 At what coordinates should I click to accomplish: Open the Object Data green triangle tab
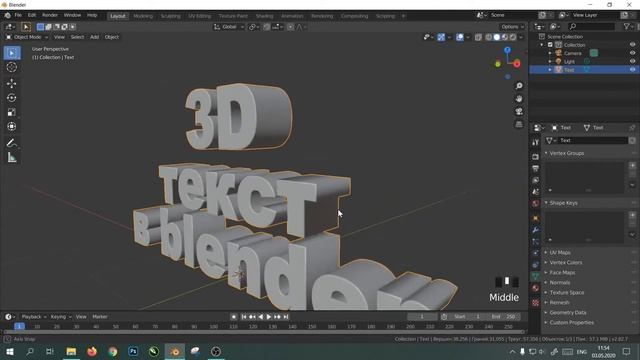click(536, 276)
